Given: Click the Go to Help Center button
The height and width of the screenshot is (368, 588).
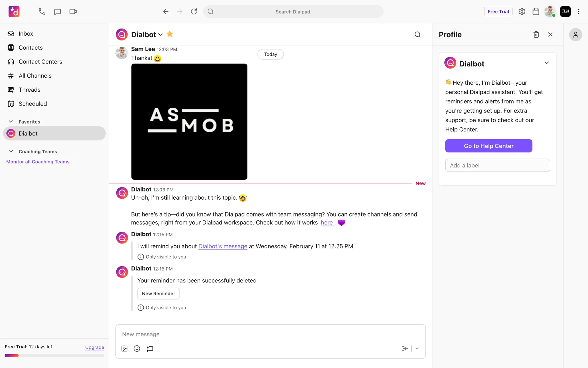Looking at the screenshot, I should 488,146.
